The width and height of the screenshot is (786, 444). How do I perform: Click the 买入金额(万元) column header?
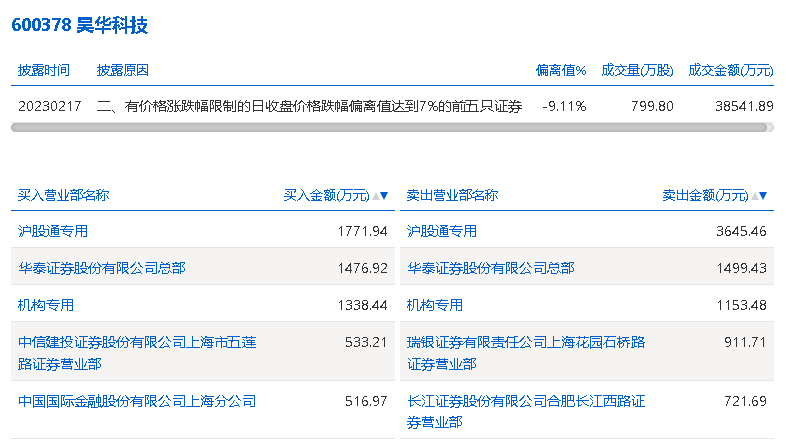327,196
